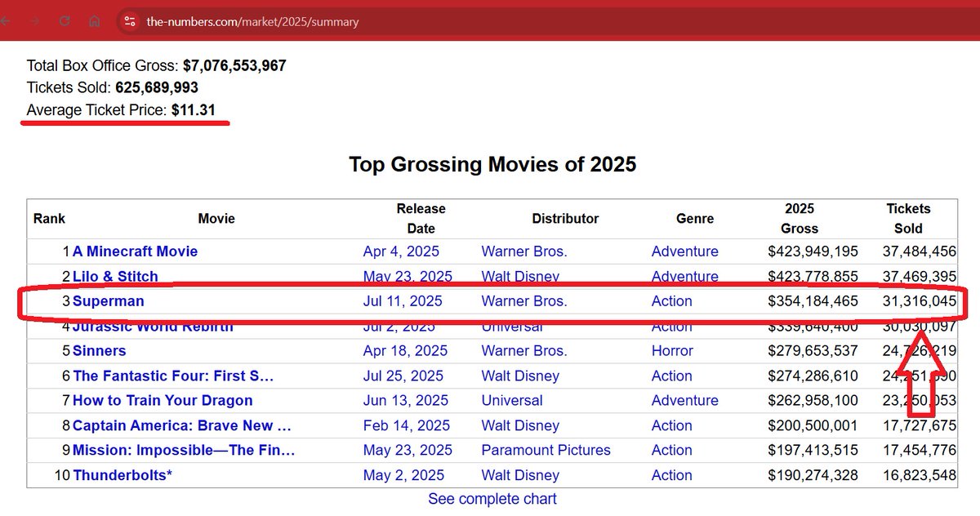
Task: Click gross value $262,958,100
Action: (x=813, y=401)
